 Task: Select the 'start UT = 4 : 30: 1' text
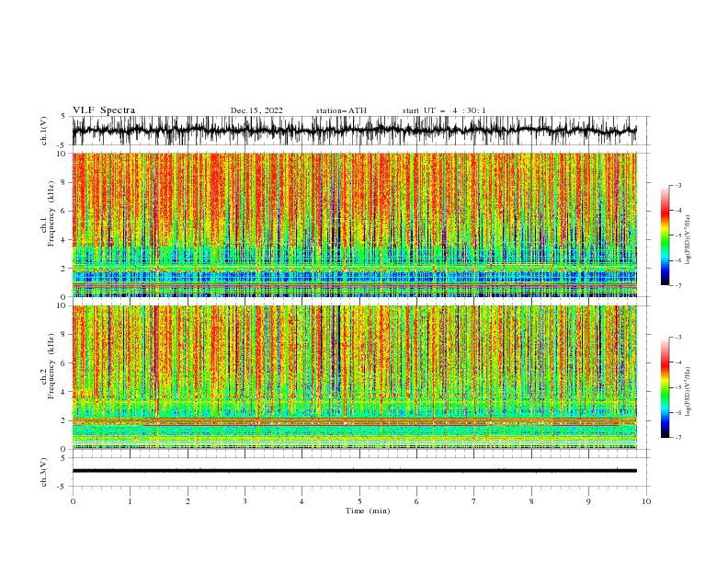tap(443, 110)
